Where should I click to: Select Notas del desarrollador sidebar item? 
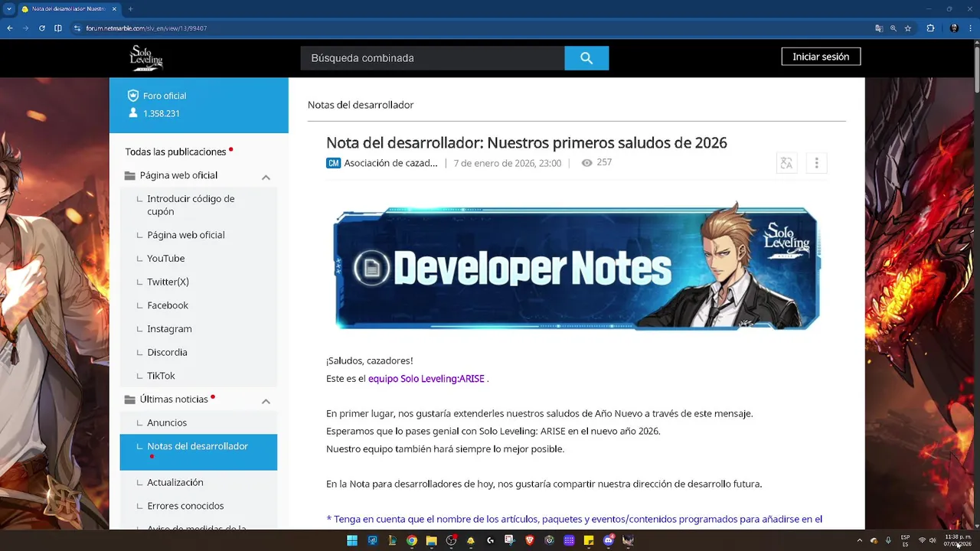pyautogui.click(x=198, y=452)
